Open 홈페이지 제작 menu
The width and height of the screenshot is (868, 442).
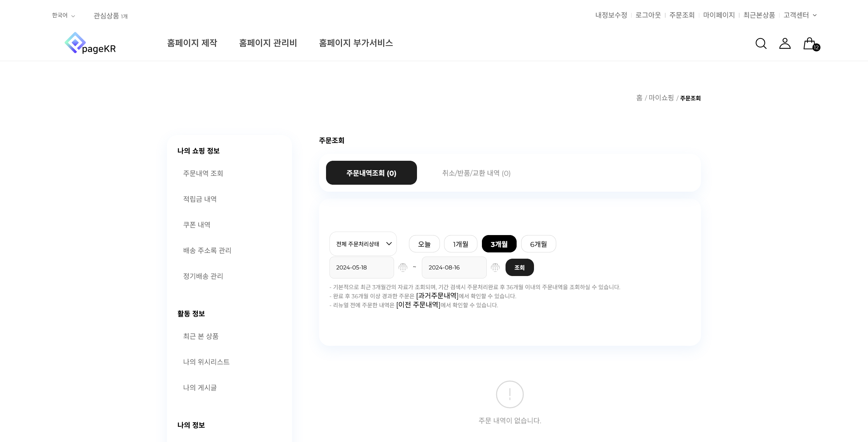point(192,43)
